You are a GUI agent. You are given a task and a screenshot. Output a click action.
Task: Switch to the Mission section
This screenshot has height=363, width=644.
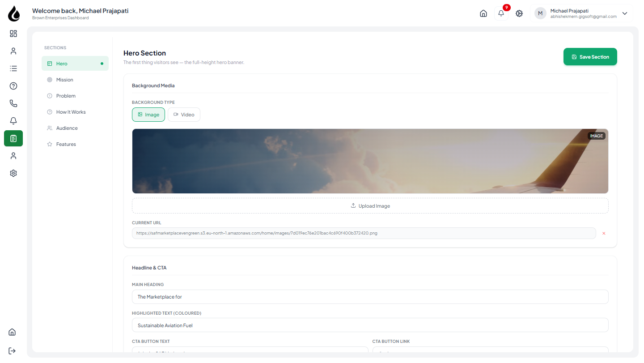(75, 80)
